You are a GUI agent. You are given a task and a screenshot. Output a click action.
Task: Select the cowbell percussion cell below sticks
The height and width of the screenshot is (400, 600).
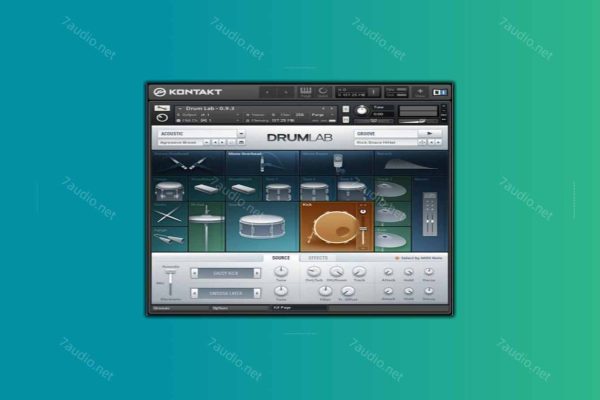click(x=170, y=239)
